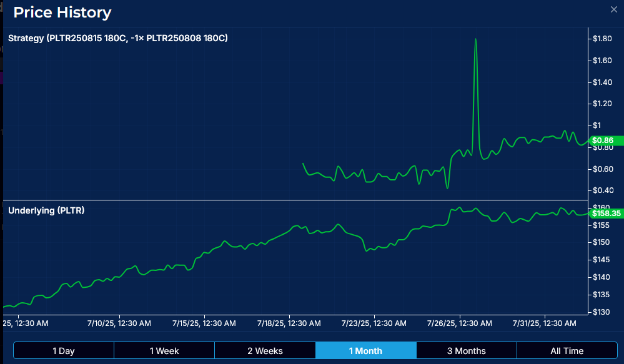
Task: Click the 7/10/25, 12:30 AM axis label
Action: [x=119, y=323]
